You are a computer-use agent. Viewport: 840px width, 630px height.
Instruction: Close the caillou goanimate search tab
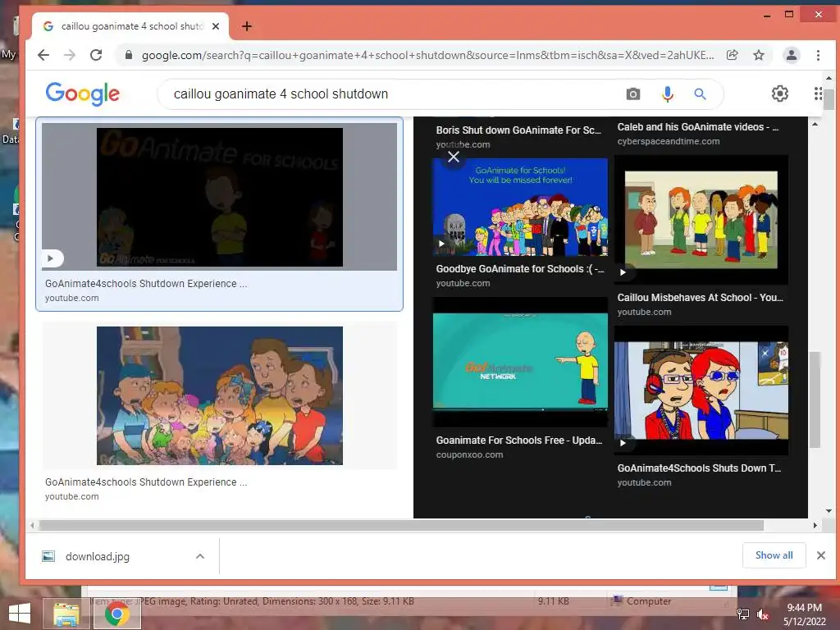pos(216,26)
